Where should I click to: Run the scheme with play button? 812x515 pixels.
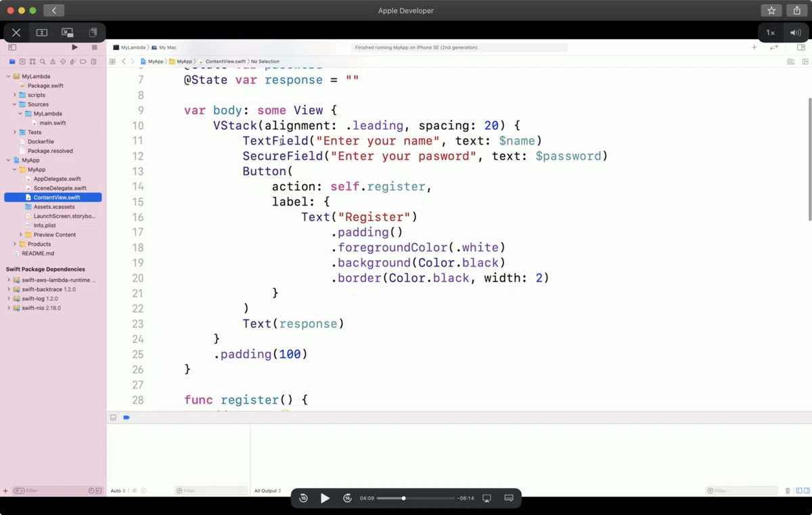tap(74, 47)
